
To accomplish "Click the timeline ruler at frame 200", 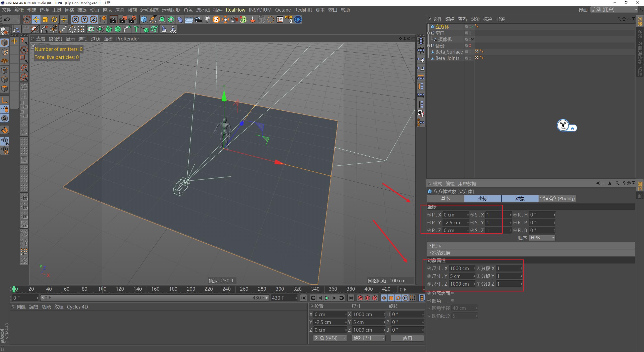I will click(x=191, y=289).
